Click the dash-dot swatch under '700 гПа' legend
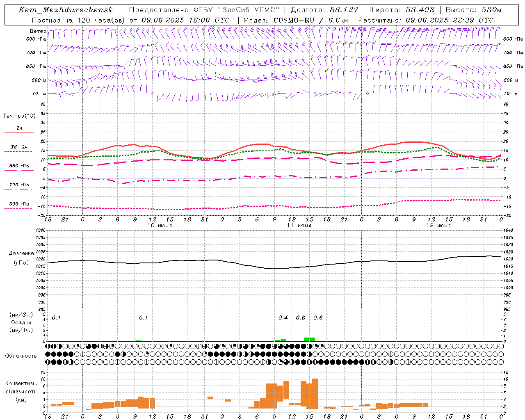525x420 pixels. [x=19, y=189]
